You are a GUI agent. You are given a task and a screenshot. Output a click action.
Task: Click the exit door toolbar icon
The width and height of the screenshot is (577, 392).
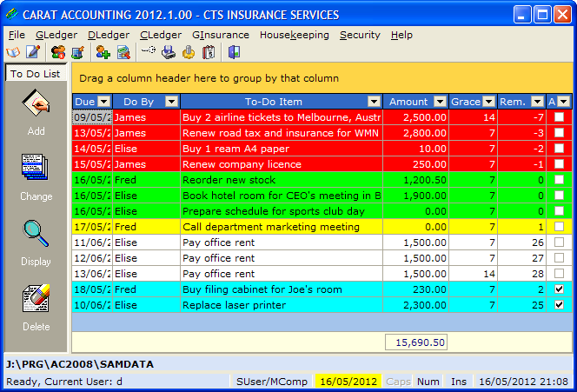(x=234, y=52)
